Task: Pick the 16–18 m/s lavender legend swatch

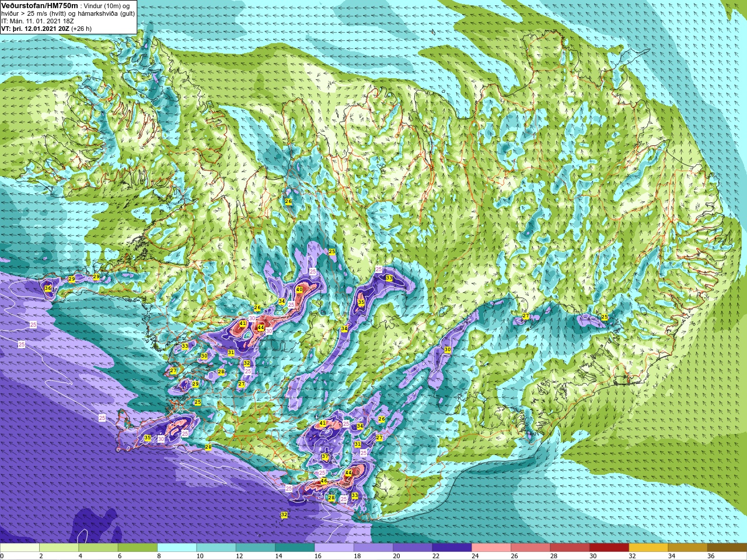Action: point(334,548)
